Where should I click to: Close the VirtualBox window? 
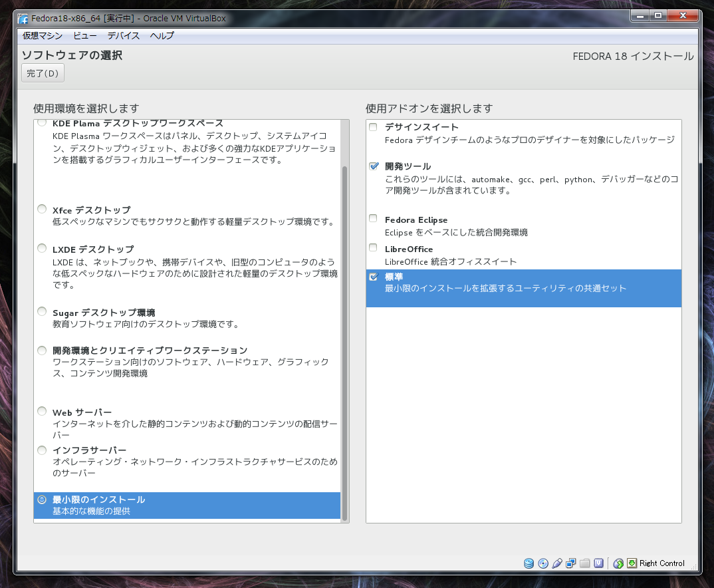tap(683, 16)
